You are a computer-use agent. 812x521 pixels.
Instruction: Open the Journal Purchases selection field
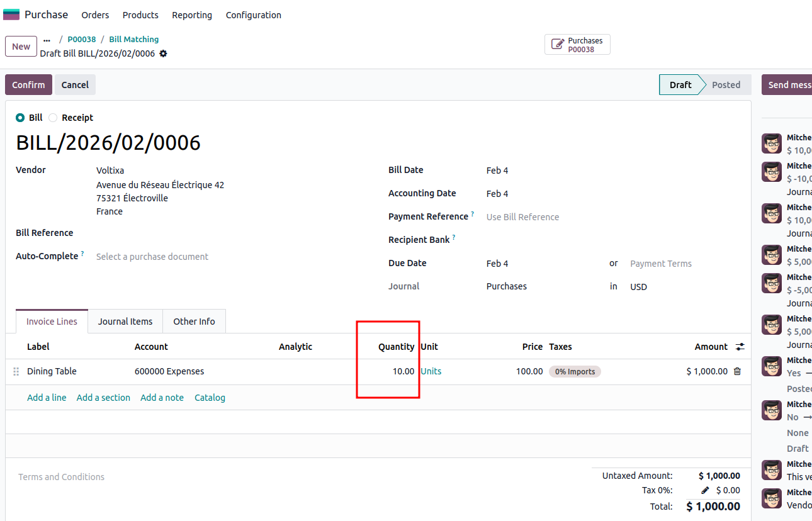[541, 286]
